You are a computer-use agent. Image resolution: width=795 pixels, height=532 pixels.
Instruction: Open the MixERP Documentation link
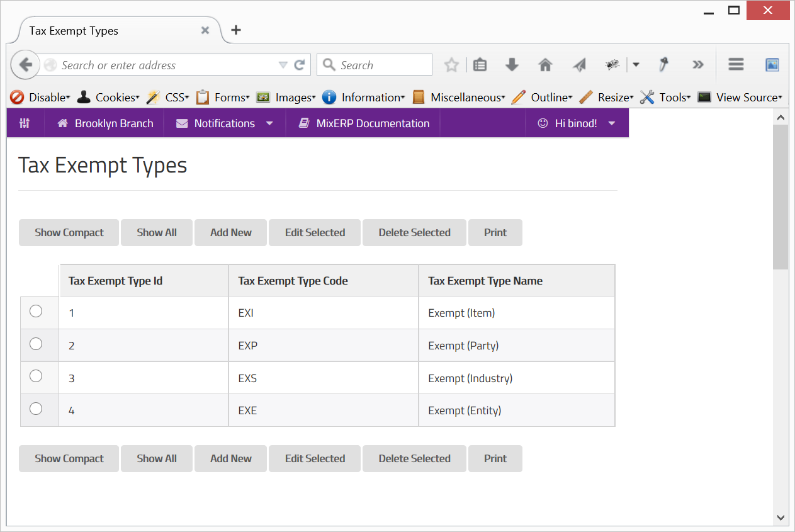pyautogui.click(x=364, y=123)
